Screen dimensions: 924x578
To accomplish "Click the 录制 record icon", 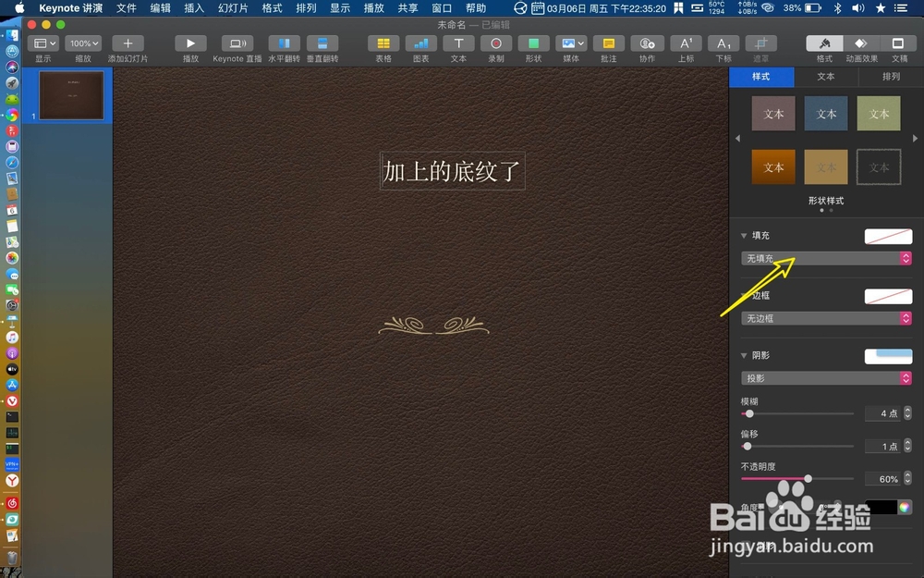I will click(x=496, y=43).
